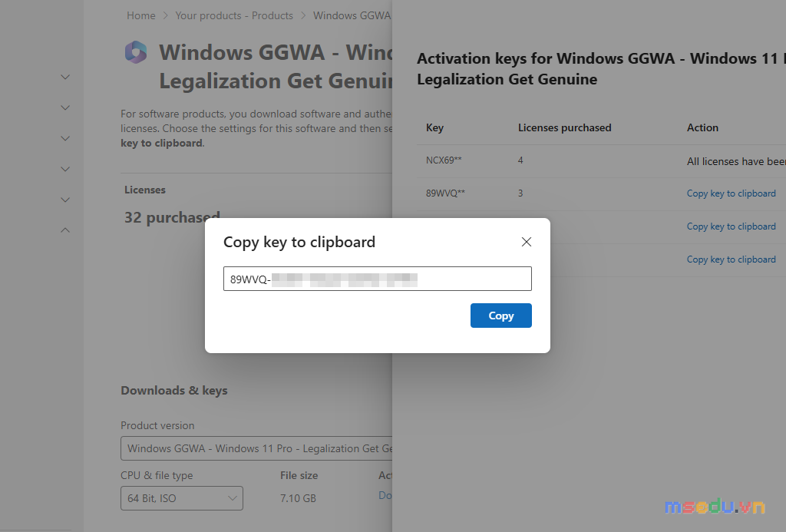
Task: Open the Product version dropdown
Action: pos(256,448)
